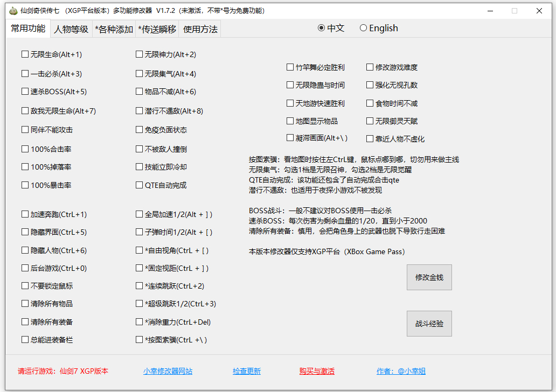Toggle the 一击必杀 checkbox
Viewport: 556px width, 392px height.
coord(25,73)
